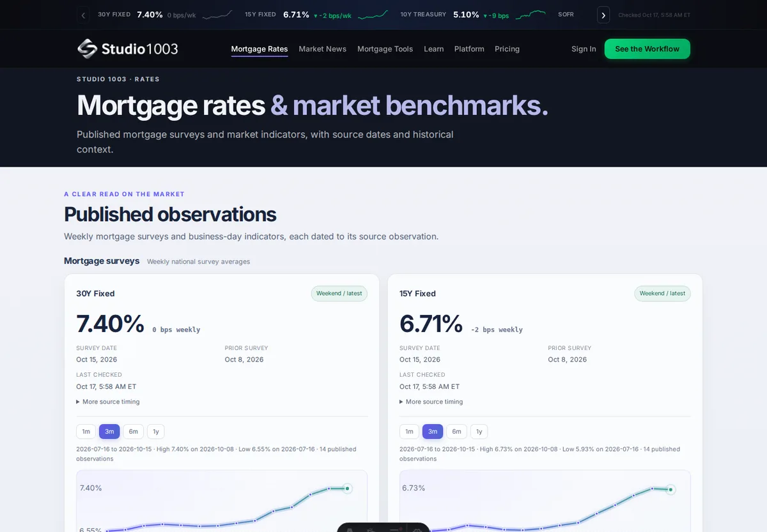The width and height of the screenshot is (767, 532).
Task: Expand More source timing under 15Y Fixed
Action: point(431,402)
